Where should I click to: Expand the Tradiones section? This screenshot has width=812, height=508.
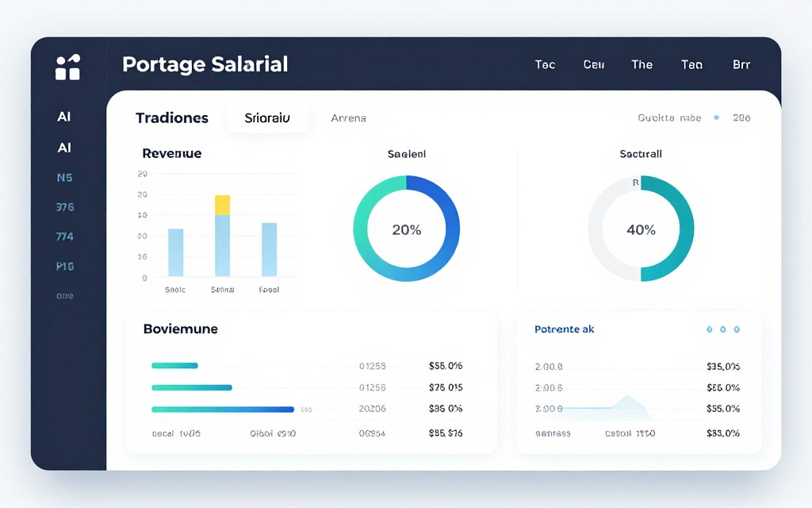click(x=172, y=117)
